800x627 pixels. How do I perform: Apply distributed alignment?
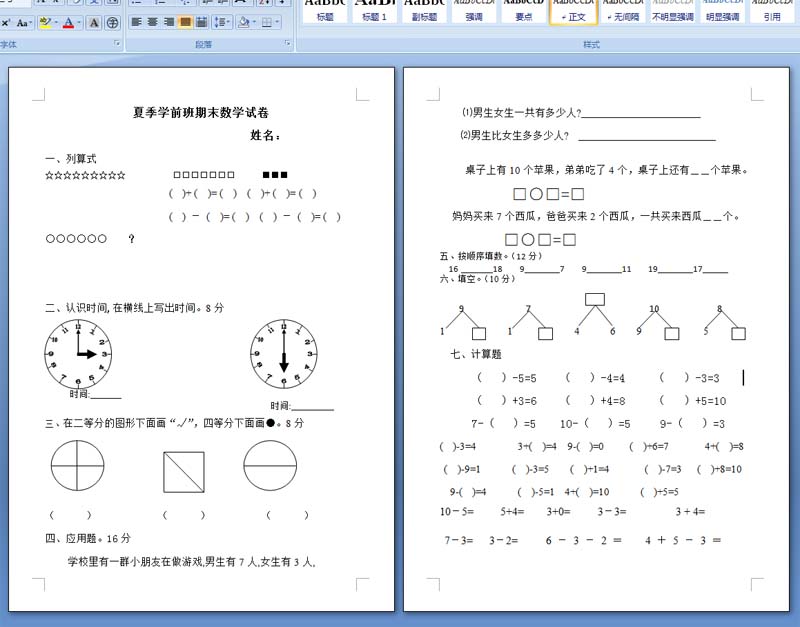click(202, 22)
